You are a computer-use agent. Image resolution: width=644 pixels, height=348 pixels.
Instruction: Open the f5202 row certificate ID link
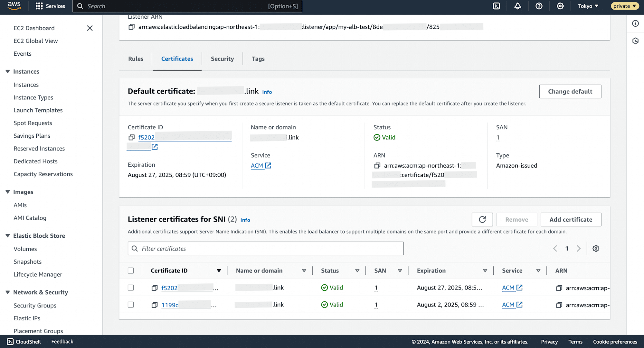tap(187, 288)
